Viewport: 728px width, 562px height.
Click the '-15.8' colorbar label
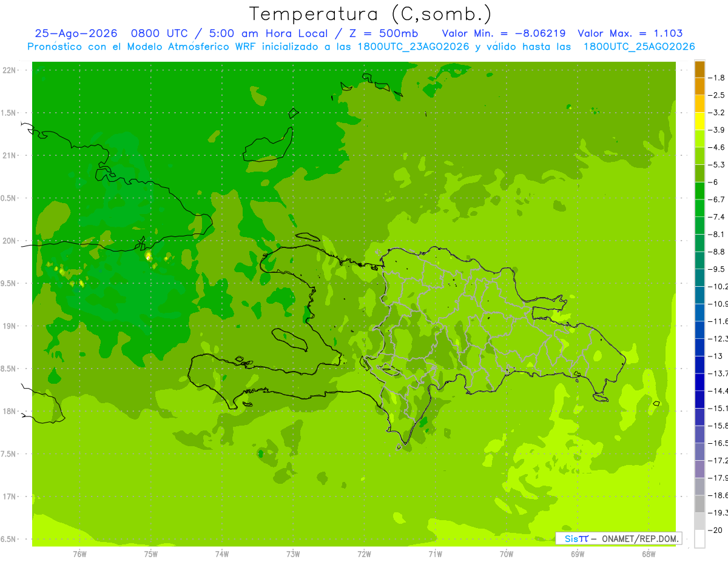[x=718, y=426]
